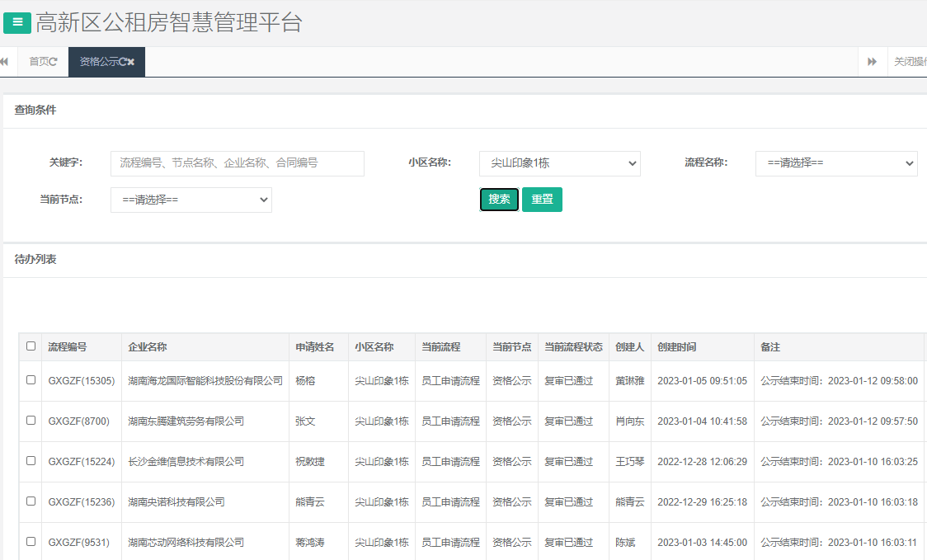The width and height of the screenshot is (927, 560).
Task: Open the 当前节点 dropdown
Action: click(191, 200)
